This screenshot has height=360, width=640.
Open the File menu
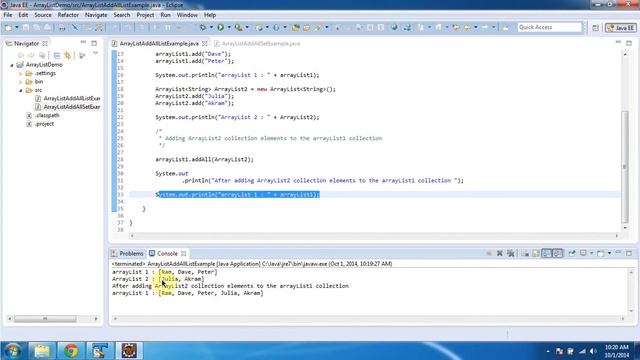click(x=8, y=15)
